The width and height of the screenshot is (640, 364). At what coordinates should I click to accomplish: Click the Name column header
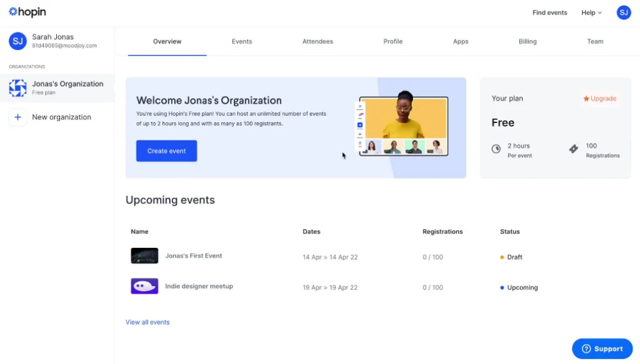tap(139, 232)
